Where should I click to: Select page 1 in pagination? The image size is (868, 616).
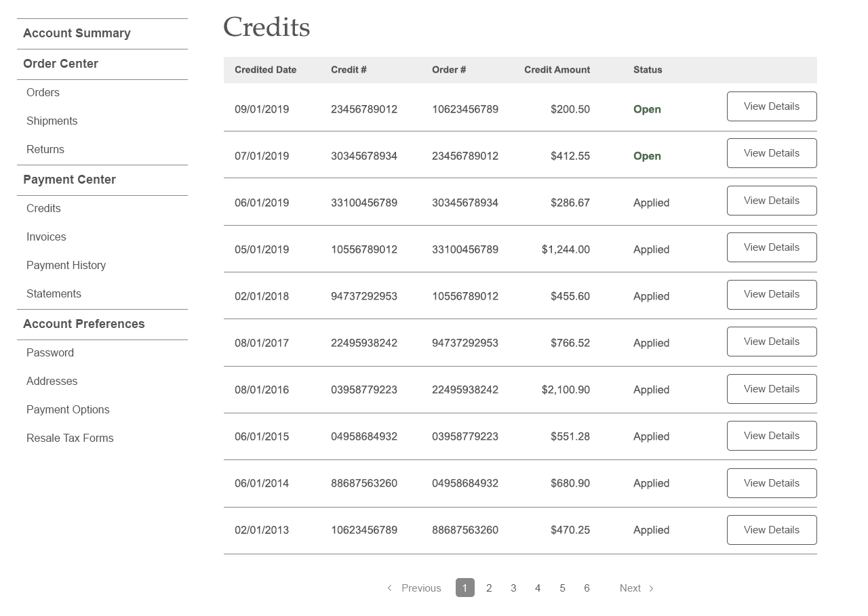(465, 588)
